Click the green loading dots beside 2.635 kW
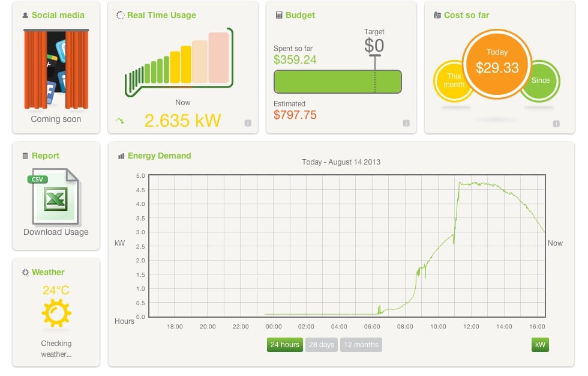The height and width of the screenshot is (376, 588). tap(119, 121)
